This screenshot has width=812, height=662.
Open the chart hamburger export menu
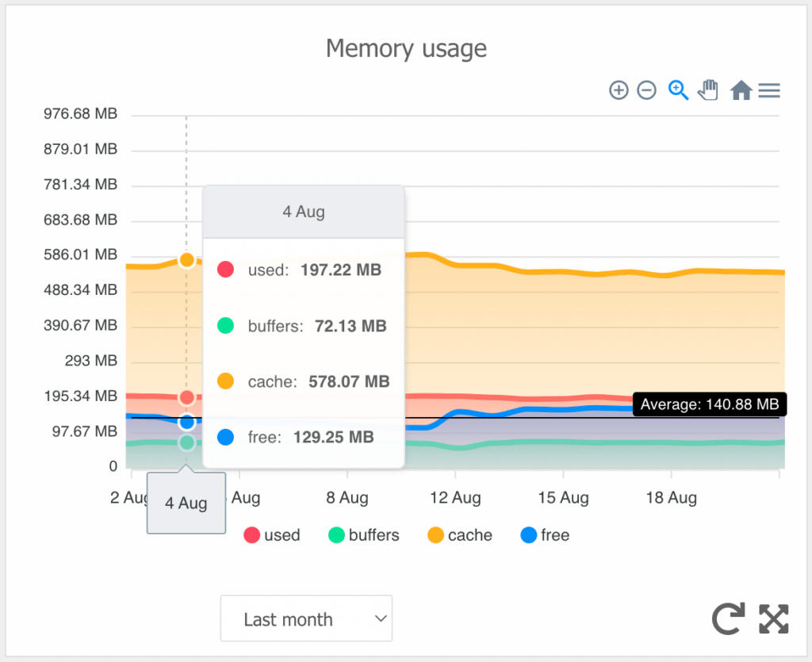click(x=768, y=90)
